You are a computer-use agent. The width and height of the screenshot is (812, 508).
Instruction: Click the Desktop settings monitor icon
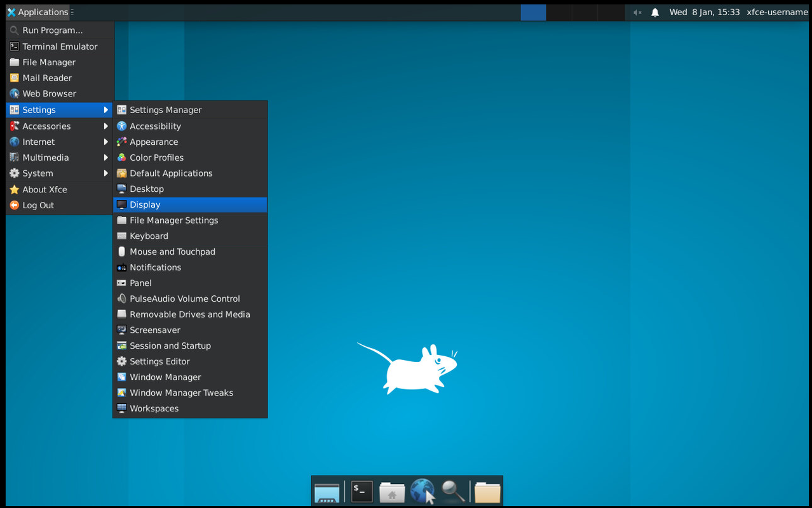122,189
